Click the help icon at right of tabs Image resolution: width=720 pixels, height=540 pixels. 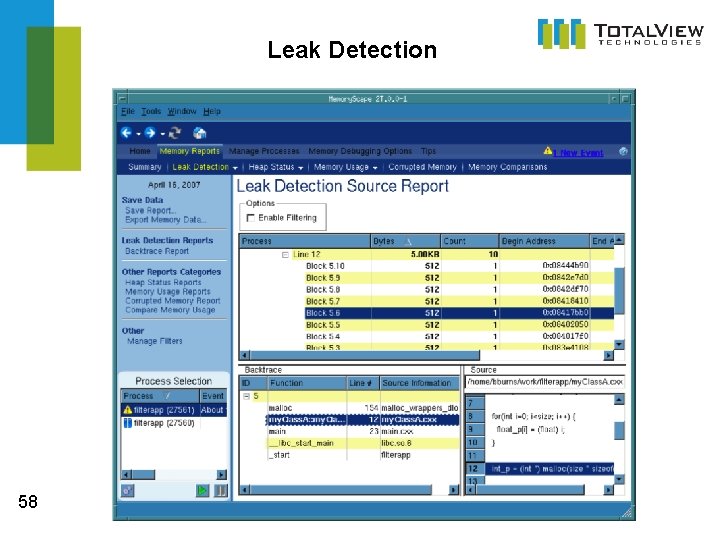coord(623,152)
